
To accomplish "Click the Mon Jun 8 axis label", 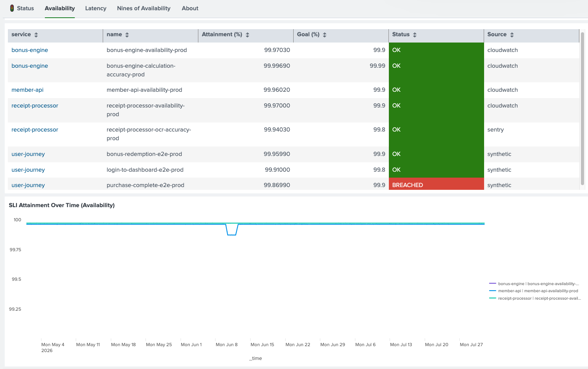I will click(227, 345).
